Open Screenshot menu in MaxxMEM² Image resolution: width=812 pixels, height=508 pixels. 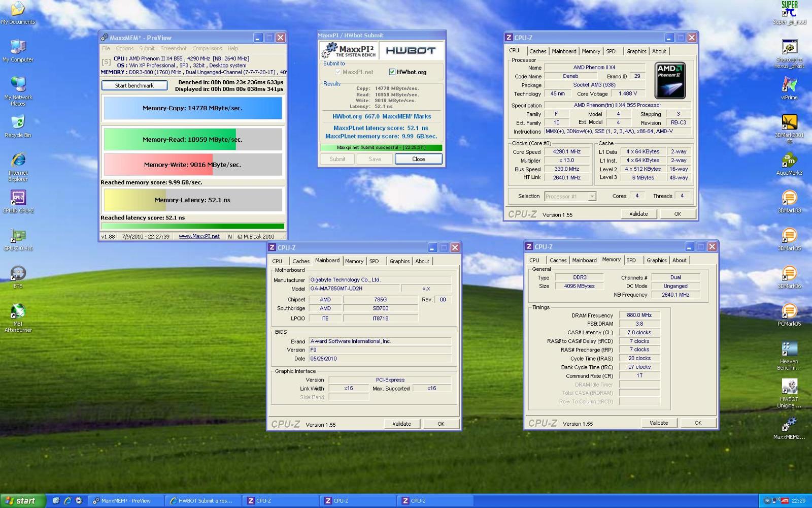click(x=174, y=48)
